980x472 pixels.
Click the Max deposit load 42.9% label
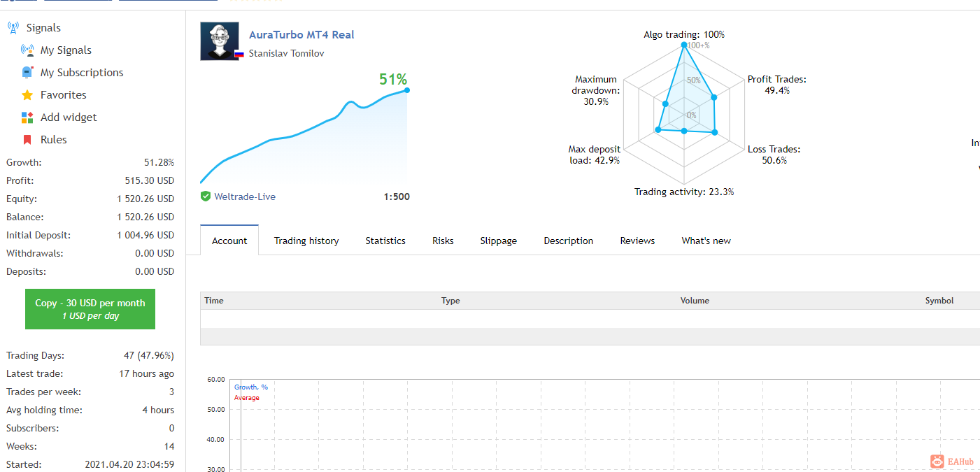pos(595,155)
